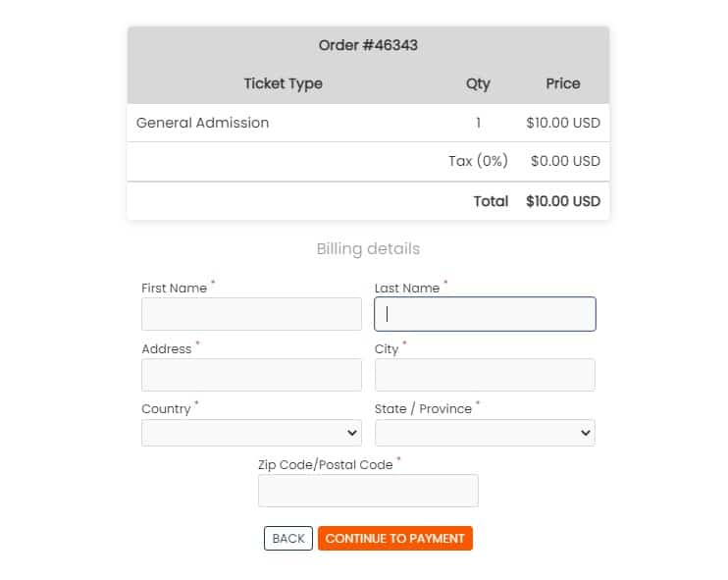Click the Zip Code/Postal Code input field
This screenshot has height=580, width=728.
tap(368, 491)
